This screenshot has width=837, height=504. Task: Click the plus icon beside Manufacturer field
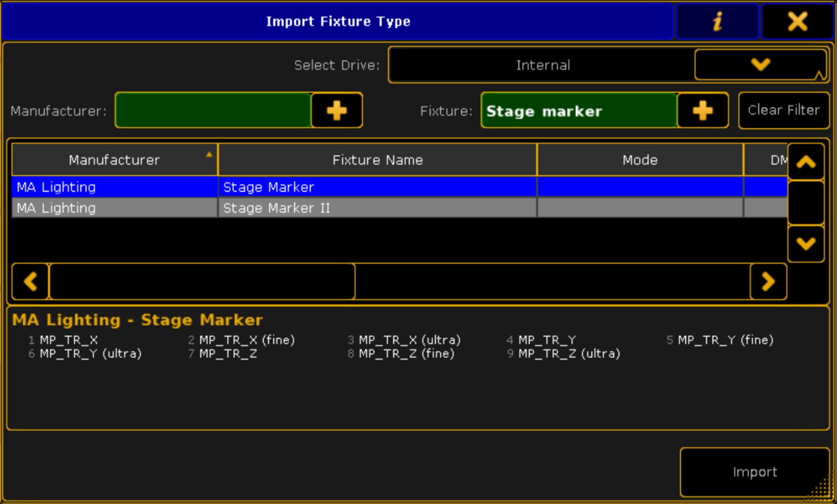point(336,111)
